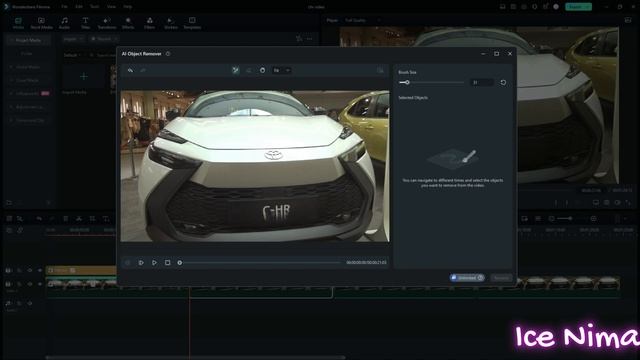Click the rightmost car clip thumbnail on the timeline
The width and height of the screenshot is (640, 360).
click(x=608, y=283)
